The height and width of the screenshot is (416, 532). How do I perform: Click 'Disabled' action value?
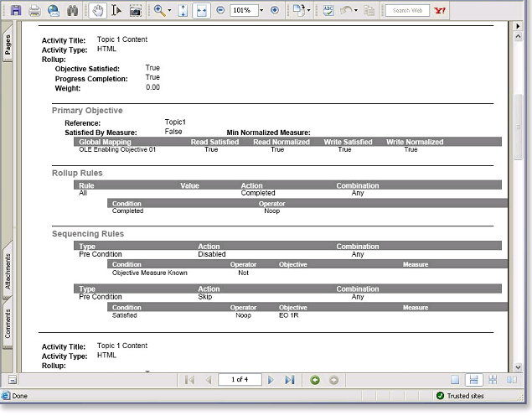pos(212,254)
